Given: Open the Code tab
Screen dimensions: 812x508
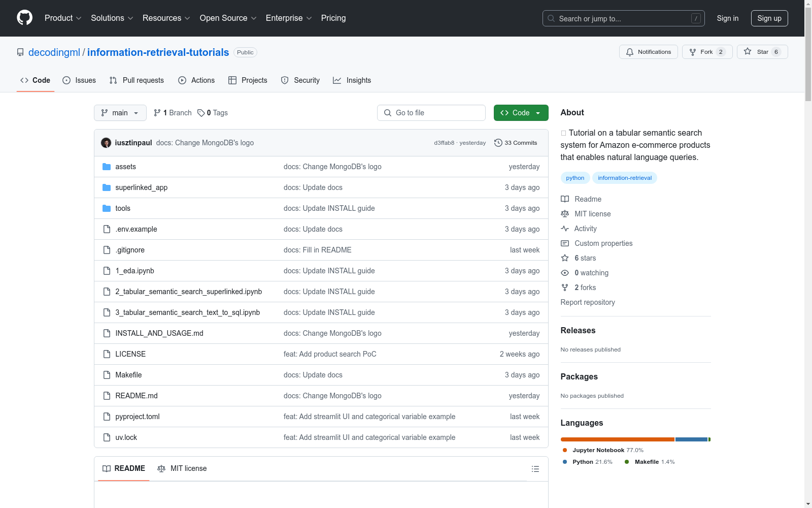Looking at the screenshot, I should tap(36, 80).
